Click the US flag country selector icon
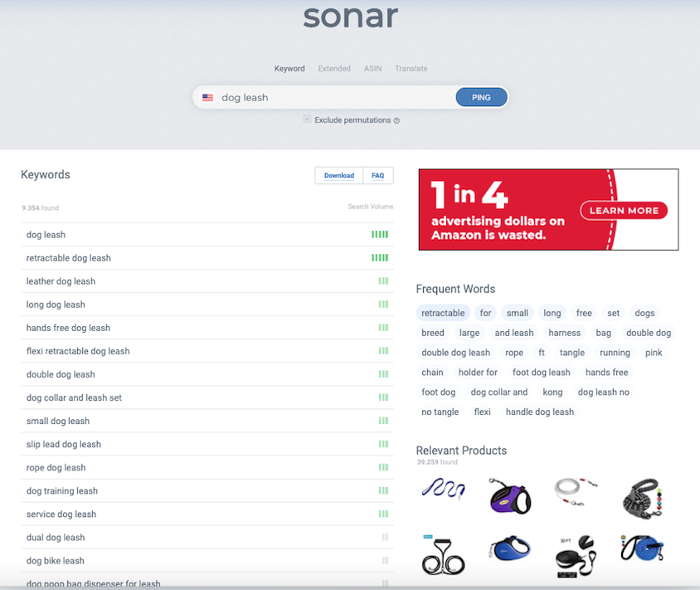 coord(207,97)
